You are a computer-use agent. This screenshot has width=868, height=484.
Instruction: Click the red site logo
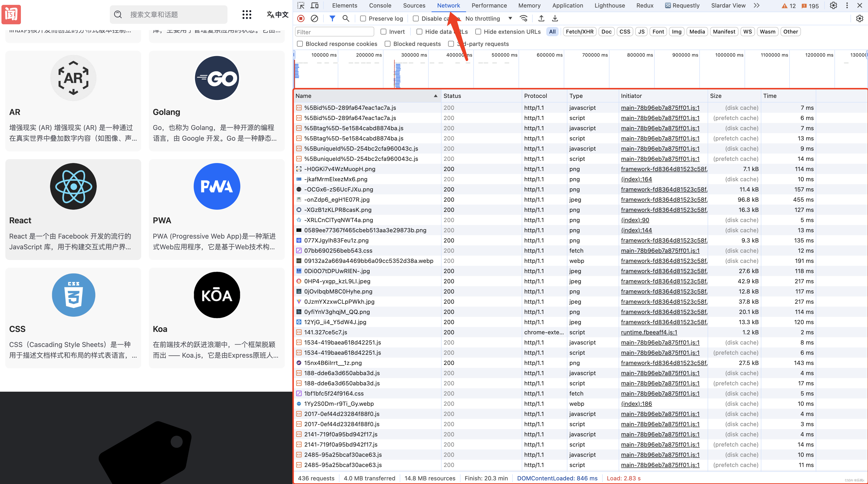(x=11, y=15)
